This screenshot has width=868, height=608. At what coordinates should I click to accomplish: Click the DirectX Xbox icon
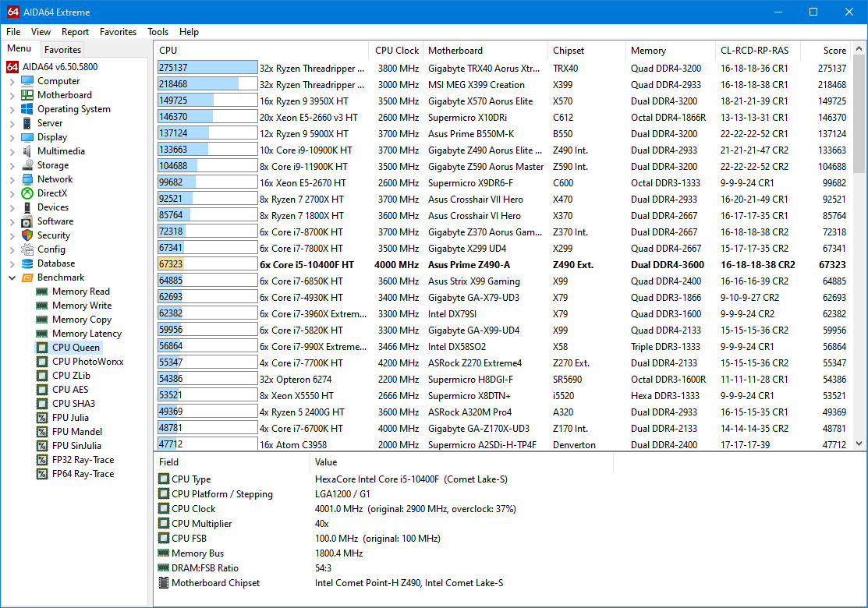[27, 193]
